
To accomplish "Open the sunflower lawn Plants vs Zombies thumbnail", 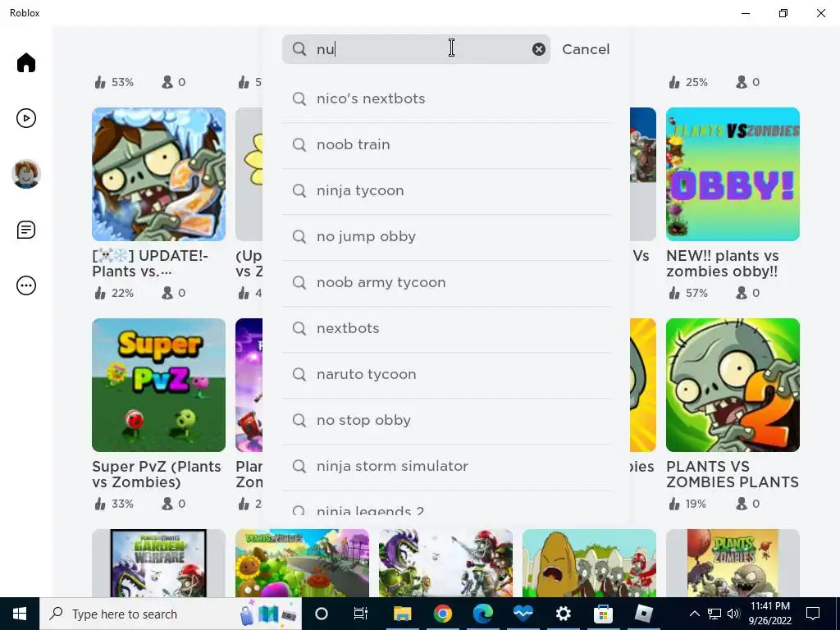I will [302, 563].
